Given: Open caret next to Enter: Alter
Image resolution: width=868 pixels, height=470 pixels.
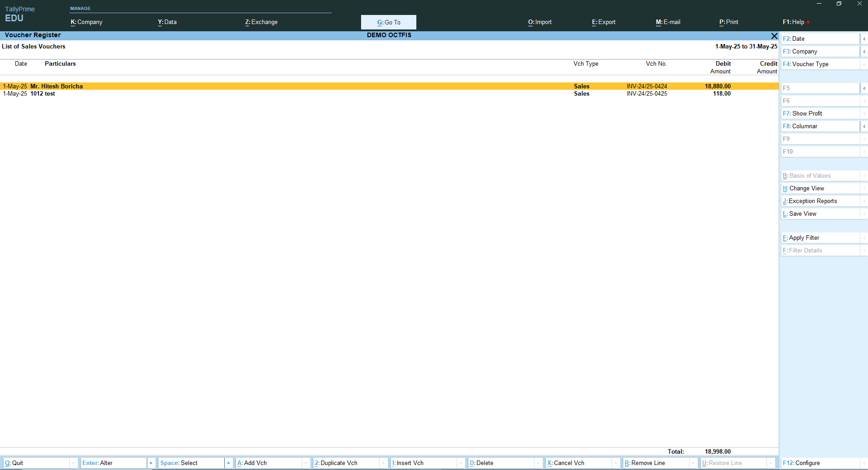Looking at the screenshot, I should click(151, 463).
